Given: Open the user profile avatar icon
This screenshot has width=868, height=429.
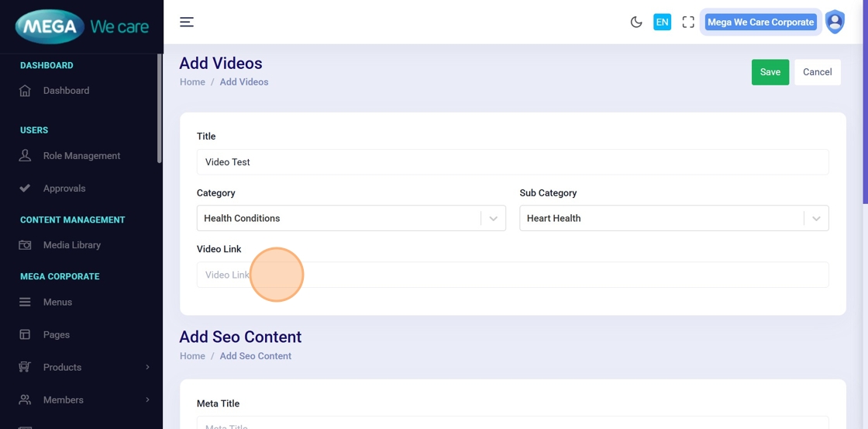Looking at the screenshot, I should [x=835, y=22].
